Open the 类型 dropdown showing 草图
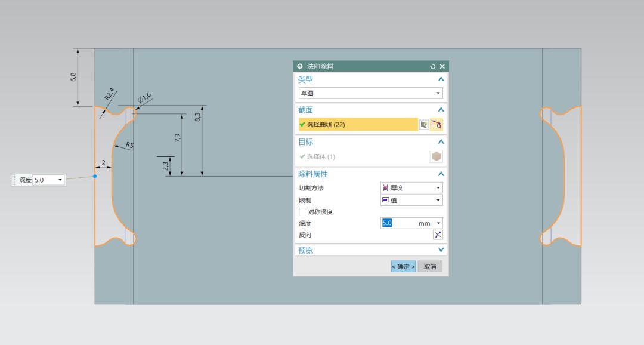The image size is (644, 345). pyautogui.click(x=438, y=93)
